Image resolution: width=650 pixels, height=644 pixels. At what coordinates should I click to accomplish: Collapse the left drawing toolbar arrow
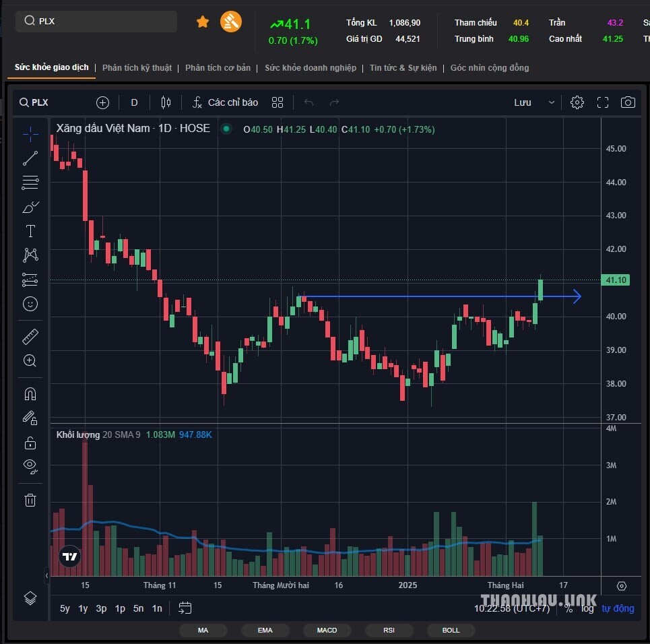[x=47, y=575]
